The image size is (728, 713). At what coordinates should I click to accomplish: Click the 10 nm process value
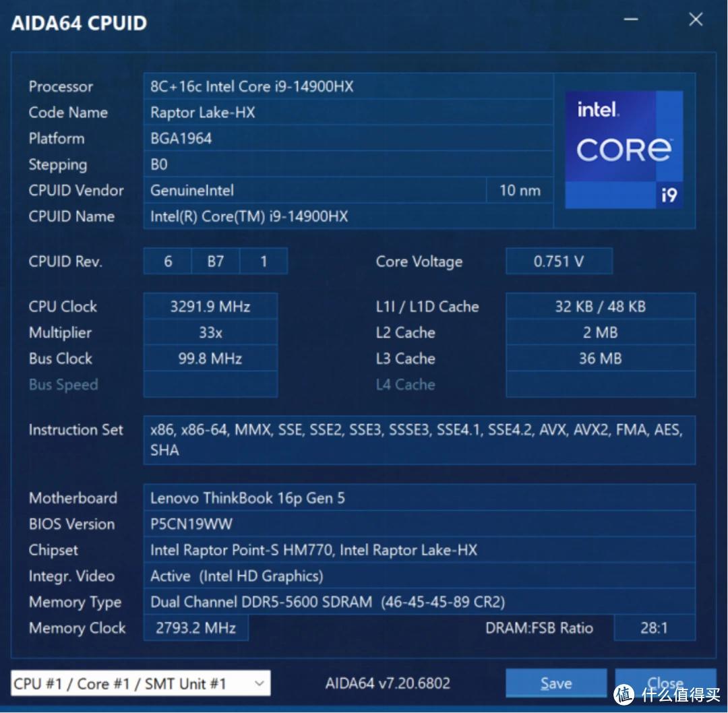(x=520, y=190)
